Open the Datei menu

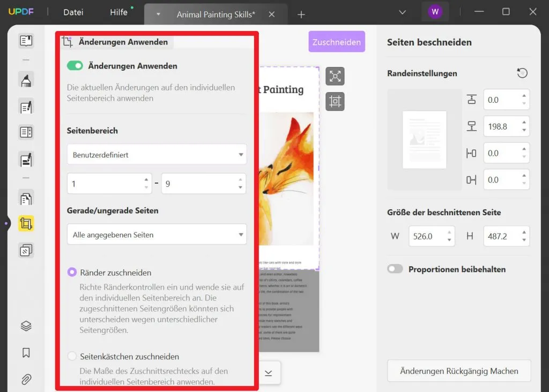coord(73,12)
